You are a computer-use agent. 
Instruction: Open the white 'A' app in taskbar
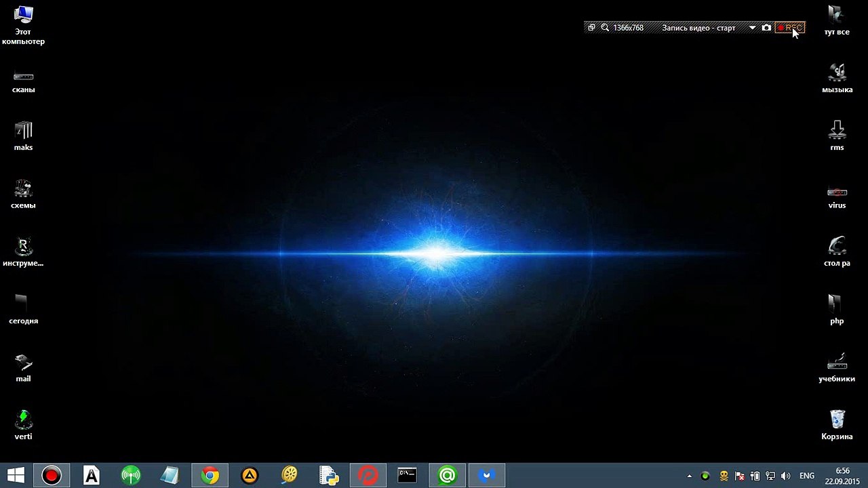pyautogui.click(x=91, y=476)
